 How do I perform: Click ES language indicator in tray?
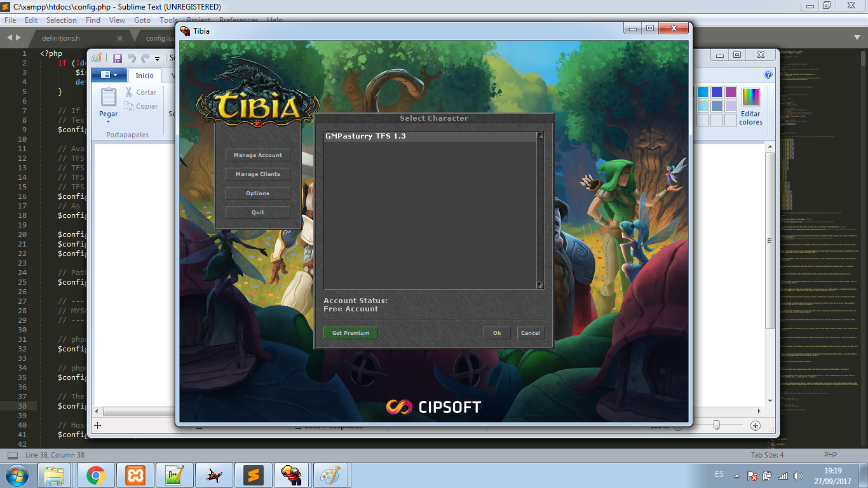click(719, 474)
